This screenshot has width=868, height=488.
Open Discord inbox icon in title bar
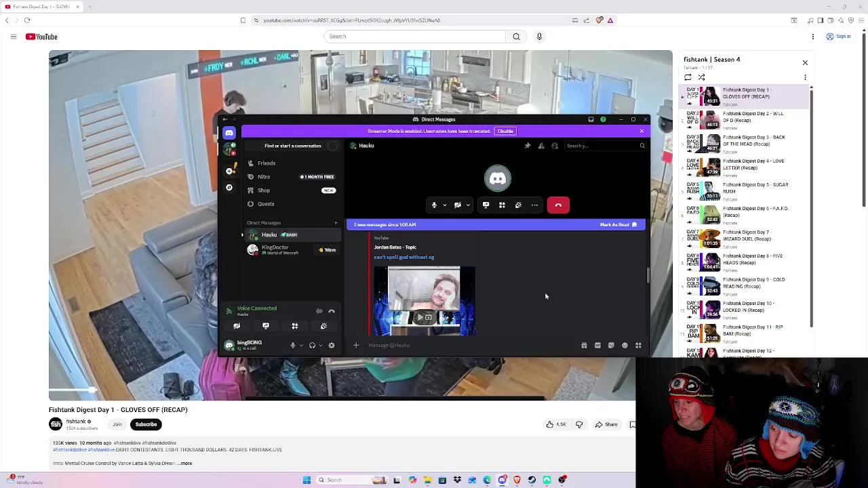point(591,120)
